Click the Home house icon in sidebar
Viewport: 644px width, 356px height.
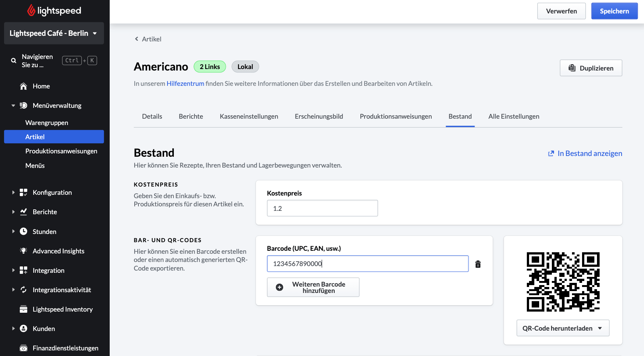pos(24,86)
